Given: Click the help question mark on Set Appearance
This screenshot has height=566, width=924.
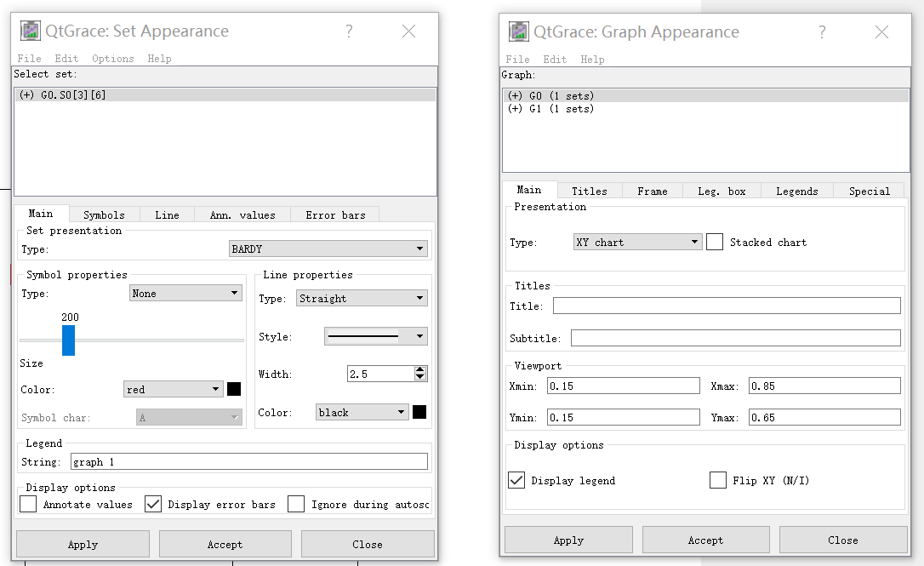Looking at the screenshot, I should click(349, 31).
